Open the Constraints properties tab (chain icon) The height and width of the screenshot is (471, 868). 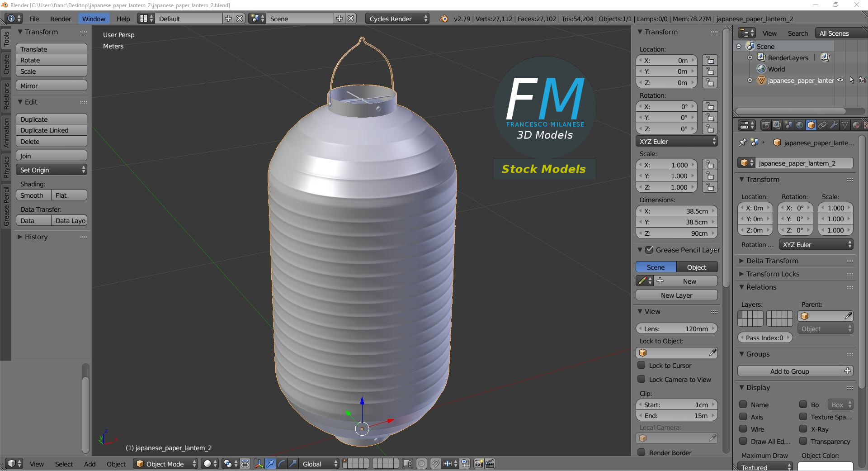(x=822, y=125)
